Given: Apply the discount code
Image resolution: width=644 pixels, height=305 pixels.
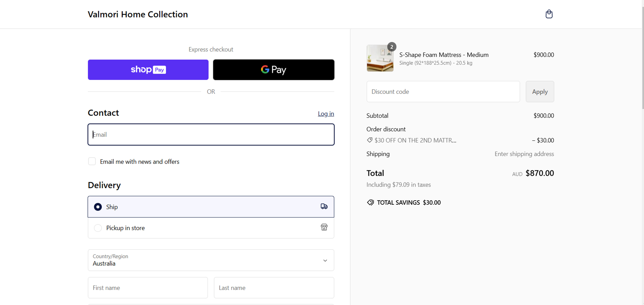Looking at the screenshot, I should pyautogui.click(x=540, y=92).
